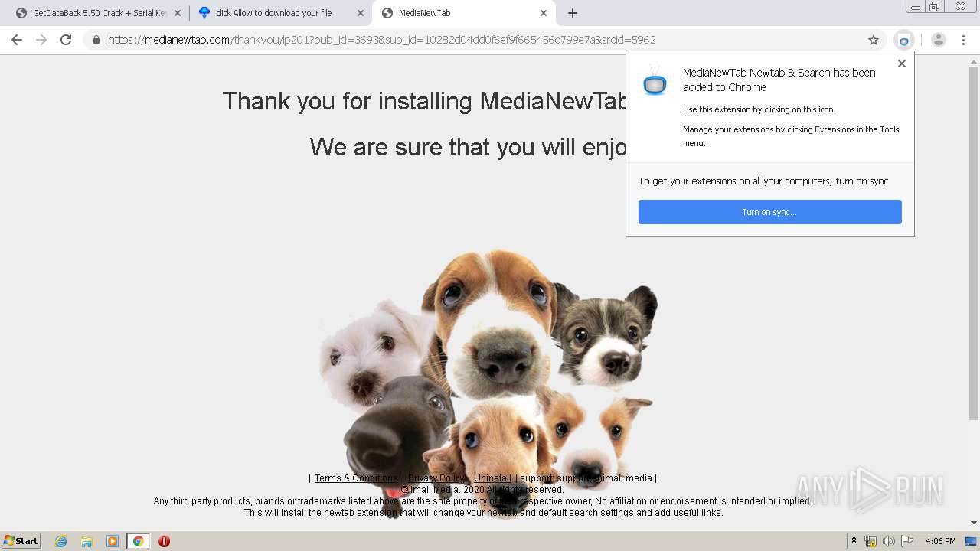Open File Explorer from the taskbar
Viewport: 980px width, 551px height.
pyautogui.click(x=87, y=541)
